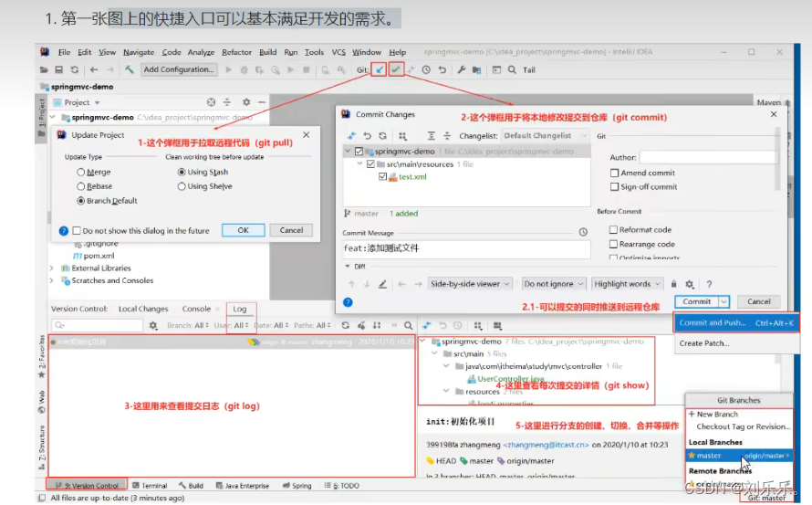
Task: Toggle Amend commit checkbox
Action: click(614, 173)
